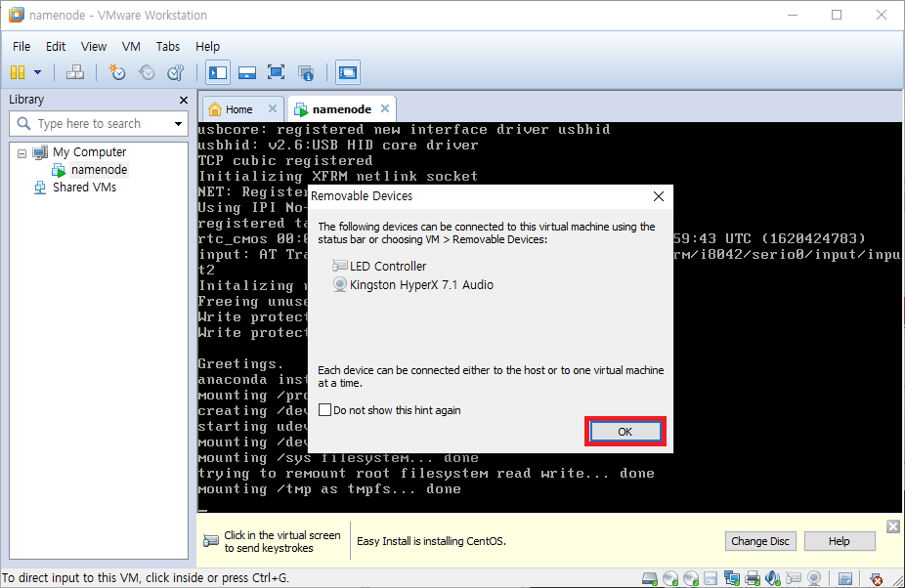Click the VMware Workstation title bar icon
905x588 pixels.
tap(17, 15)
